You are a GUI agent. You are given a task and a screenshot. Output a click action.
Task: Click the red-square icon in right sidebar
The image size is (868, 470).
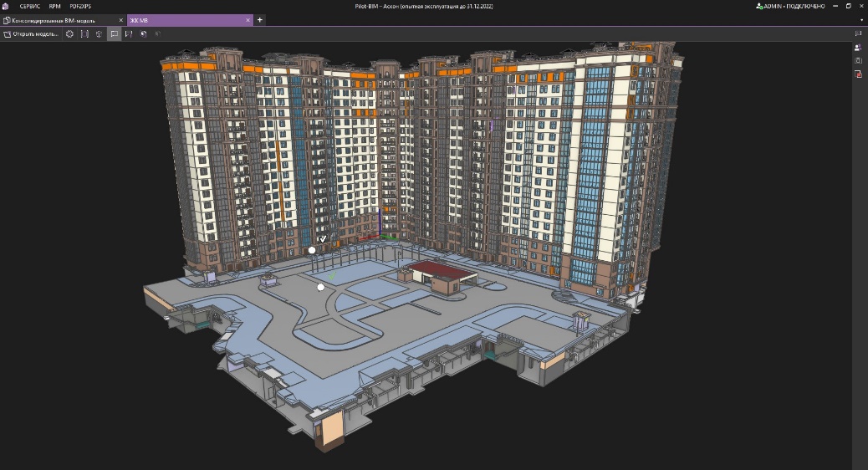pyautogui.click(x=858, y=74)
